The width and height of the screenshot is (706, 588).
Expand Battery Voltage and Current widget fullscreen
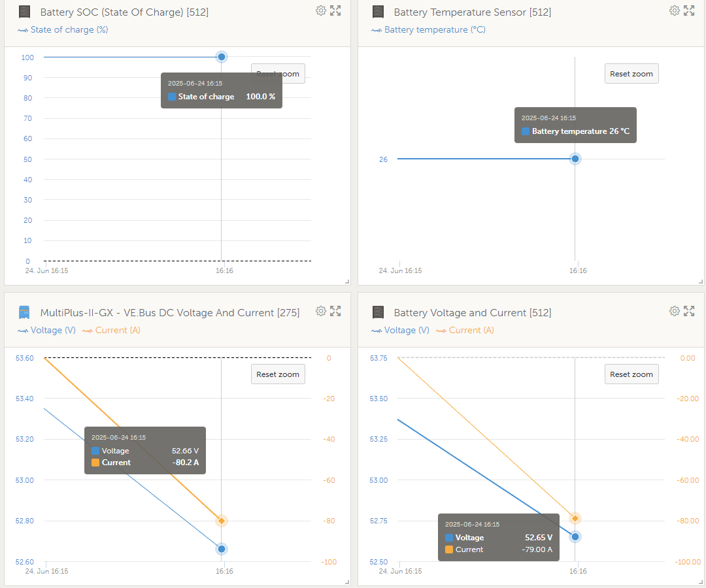click(x=689, y=311)
